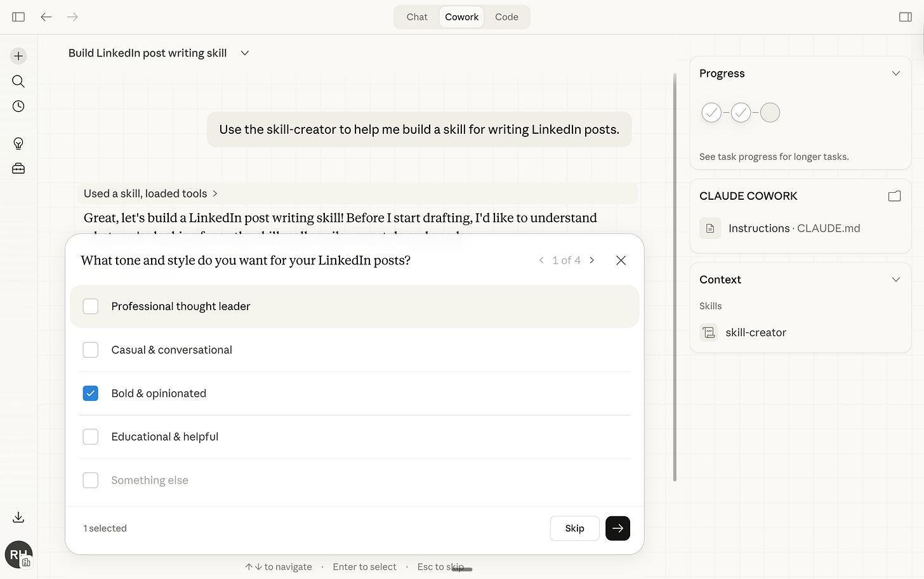The image size is (924, 579).
Task: Click the download icon in sidebar
Action: 18,517
